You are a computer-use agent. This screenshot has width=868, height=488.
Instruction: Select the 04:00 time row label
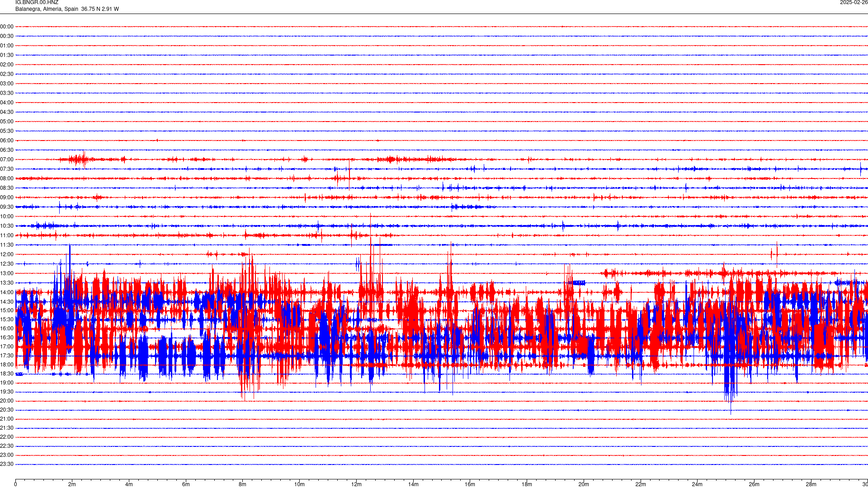click(x=7, y=103)
